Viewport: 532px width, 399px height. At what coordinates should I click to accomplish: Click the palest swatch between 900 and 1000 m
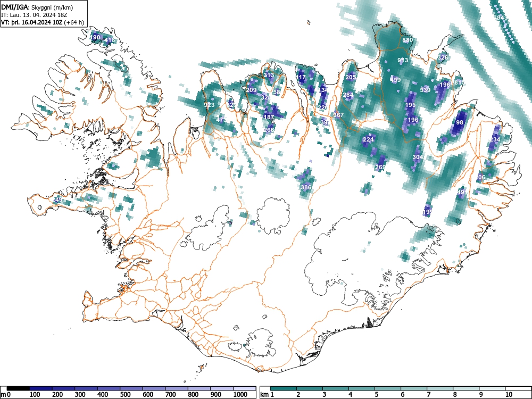(222, 388)
